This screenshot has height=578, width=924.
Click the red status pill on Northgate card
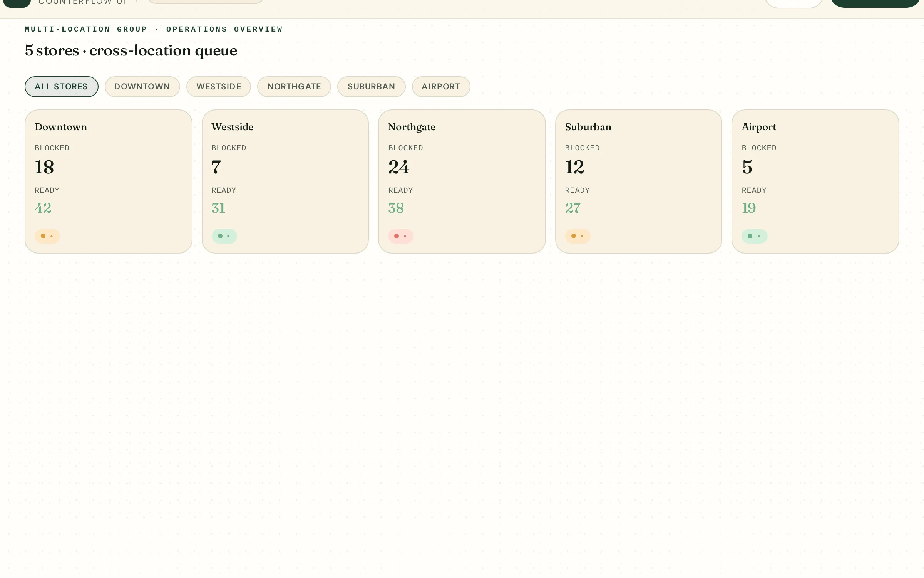[x=401, y=236]
